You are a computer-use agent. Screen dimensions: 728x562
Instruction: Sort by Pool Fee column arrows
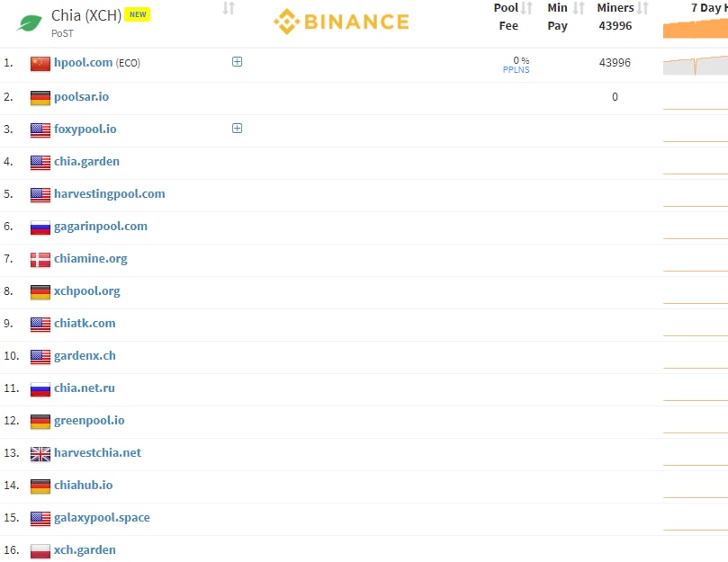click(526, 8)
